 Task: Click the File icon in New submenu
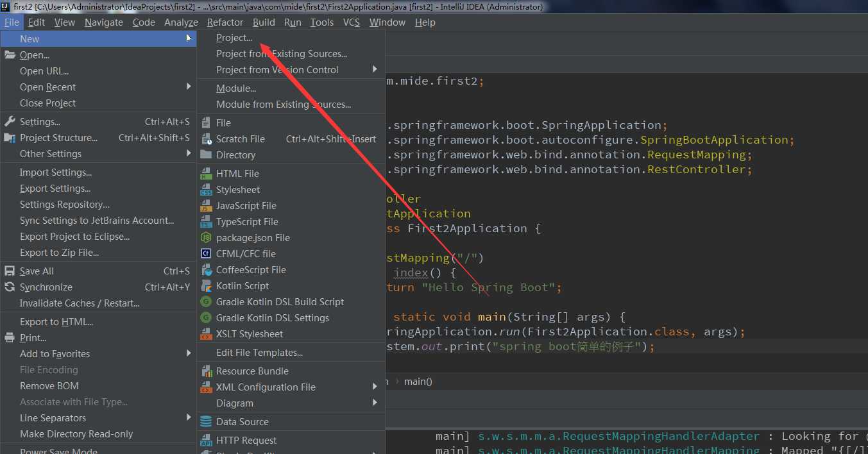coord(206,122)
